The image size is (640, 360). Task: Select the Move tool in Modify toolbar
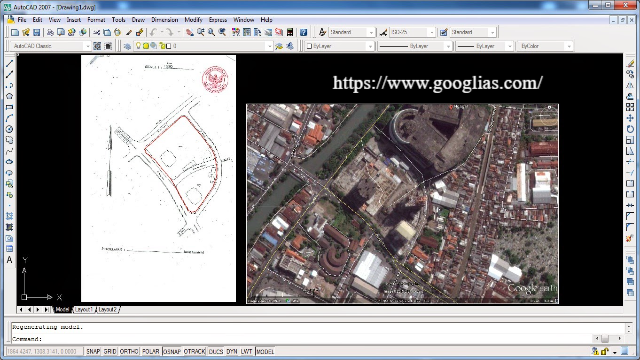(x=630, y=118)
